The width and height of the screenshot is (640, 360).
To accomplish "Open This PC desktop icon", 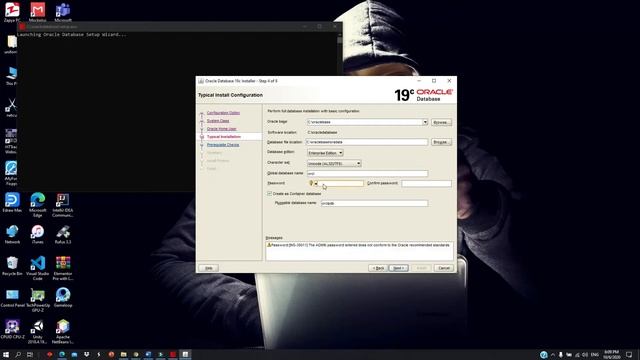I will coord(12,76).
